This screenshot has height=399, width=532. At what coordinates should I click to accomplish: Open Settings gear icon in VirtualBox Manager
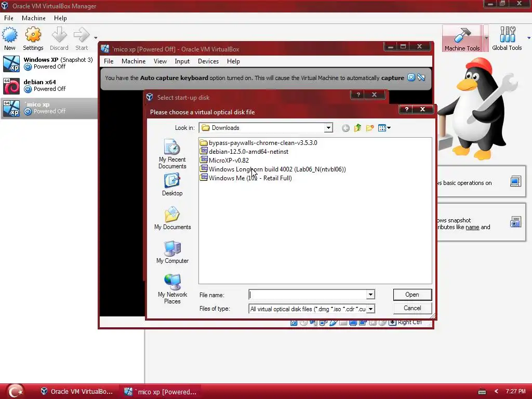[33, 35]
